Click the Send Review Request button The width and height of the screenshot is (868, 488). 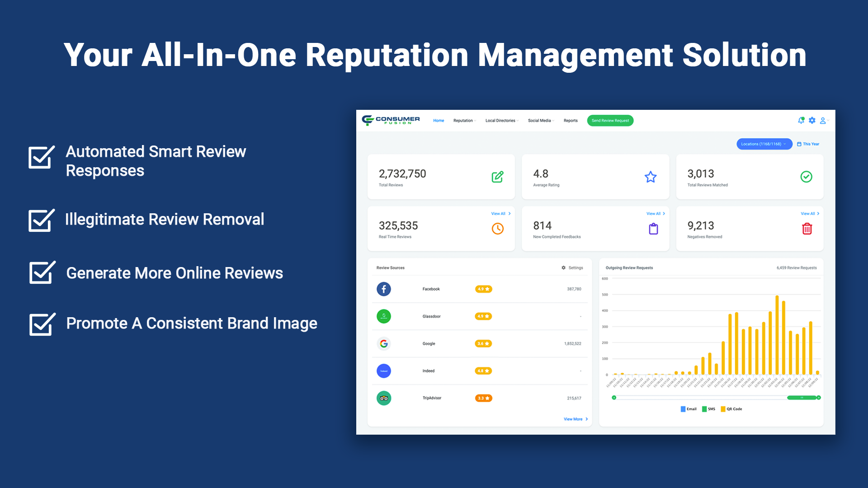[x=610, y=121]
